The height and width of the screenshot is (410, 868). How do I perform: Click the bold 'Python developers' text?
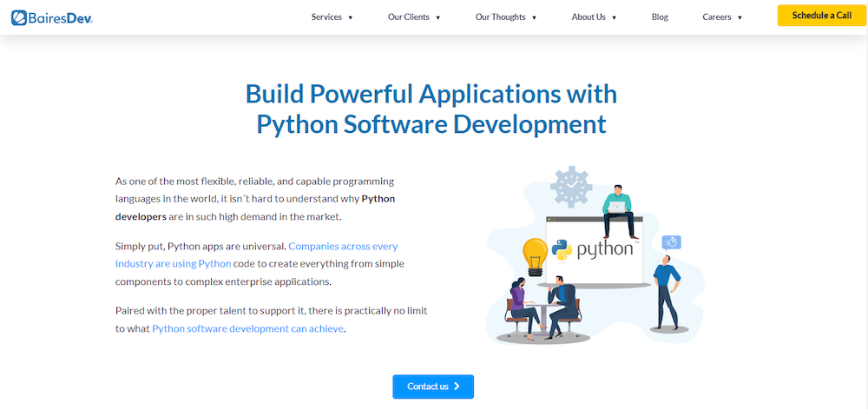tap(255, 208)
